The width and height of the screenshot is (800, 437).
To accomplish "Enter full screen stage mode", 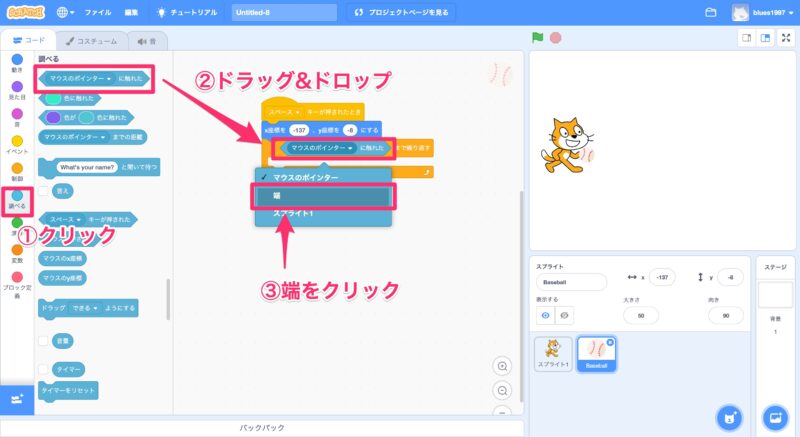I will tap(785, 38).
